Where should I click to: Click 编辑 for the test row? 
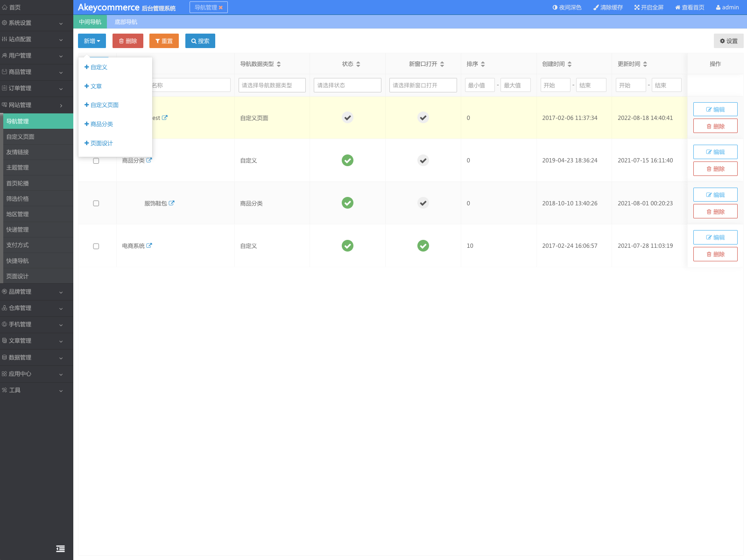click(x=715, y=109)
